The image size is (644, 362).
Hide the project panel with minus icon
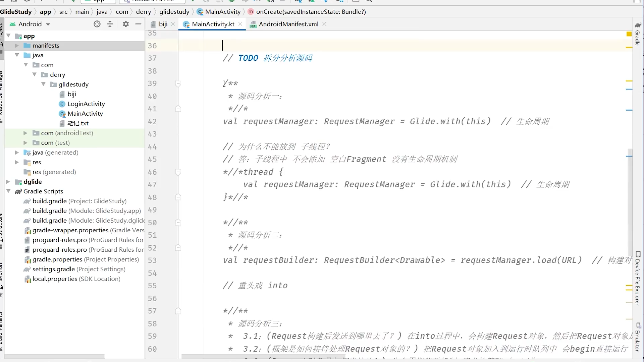pyautogui.click(x=138, y=24)
